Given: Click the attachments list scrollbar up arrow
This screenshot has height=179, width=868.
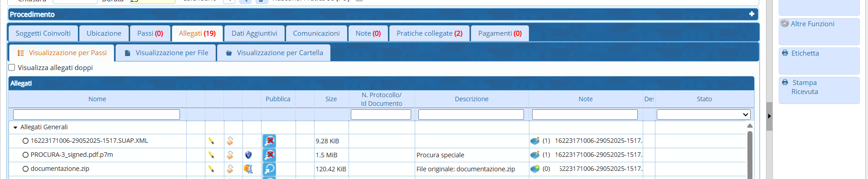Looking at the screenshot, I should pos(750,126).
